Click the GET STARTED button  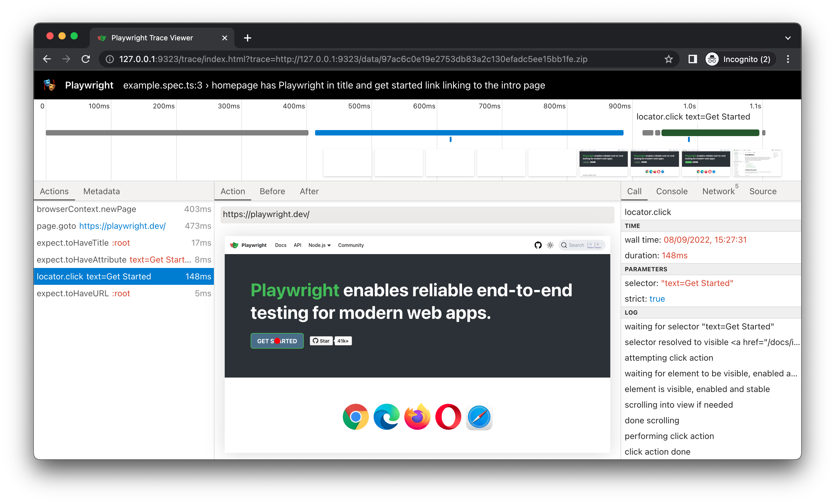pos(277,341)
